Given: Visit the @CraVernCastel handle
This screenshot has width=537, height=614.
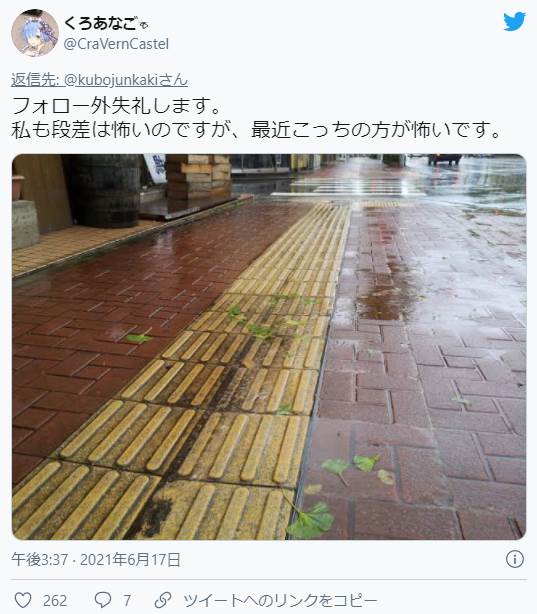Looking at the screenshot, I should 116,44.
